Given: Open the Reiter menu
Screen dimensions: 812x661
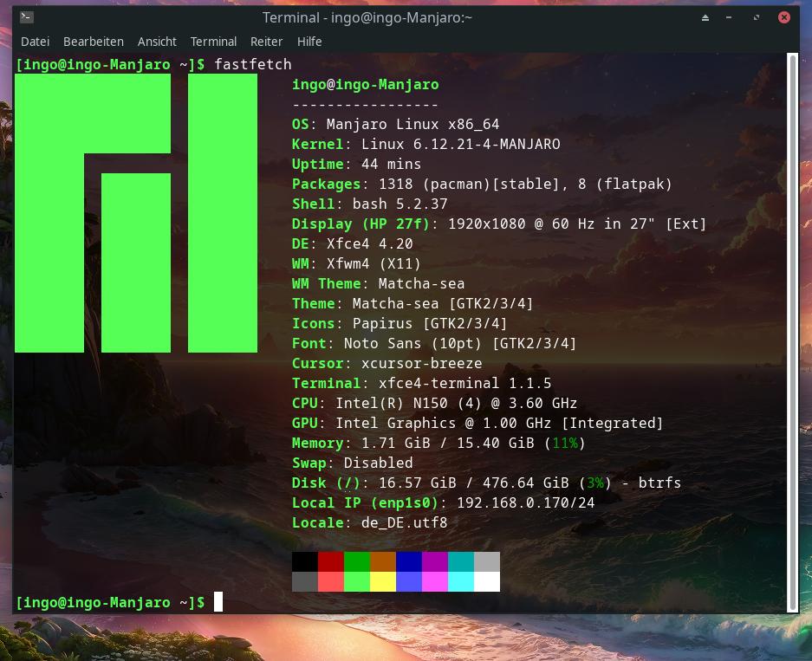Looking at the screenshot, I should pos(267,42).
